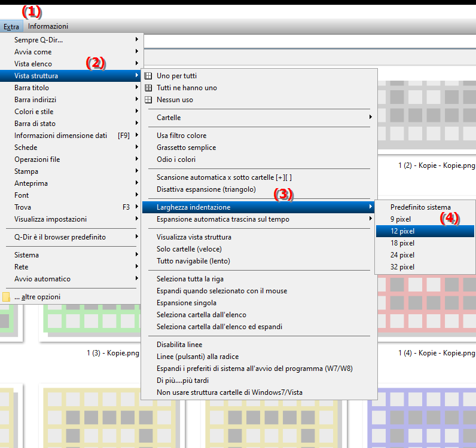This screenshot has width=476, height=448.
Task: Open the 'Barra titolo' submenu
Action: click(x=70, y=88)
